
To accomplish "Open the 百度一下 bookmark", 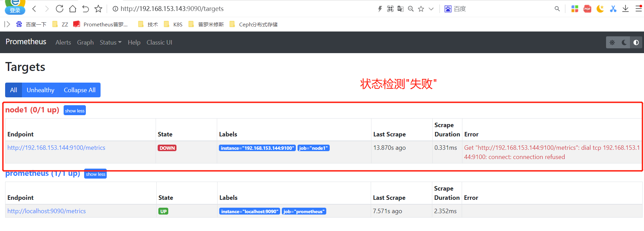I will tap(31, 24).
